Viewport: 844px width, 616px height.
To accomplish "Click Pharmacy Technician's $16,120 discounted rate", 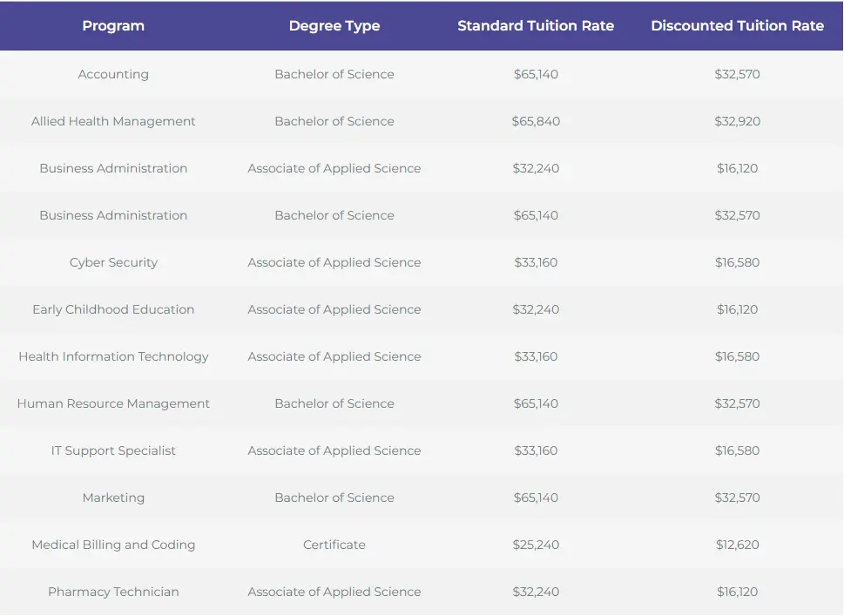I will [x=737, y=592].
